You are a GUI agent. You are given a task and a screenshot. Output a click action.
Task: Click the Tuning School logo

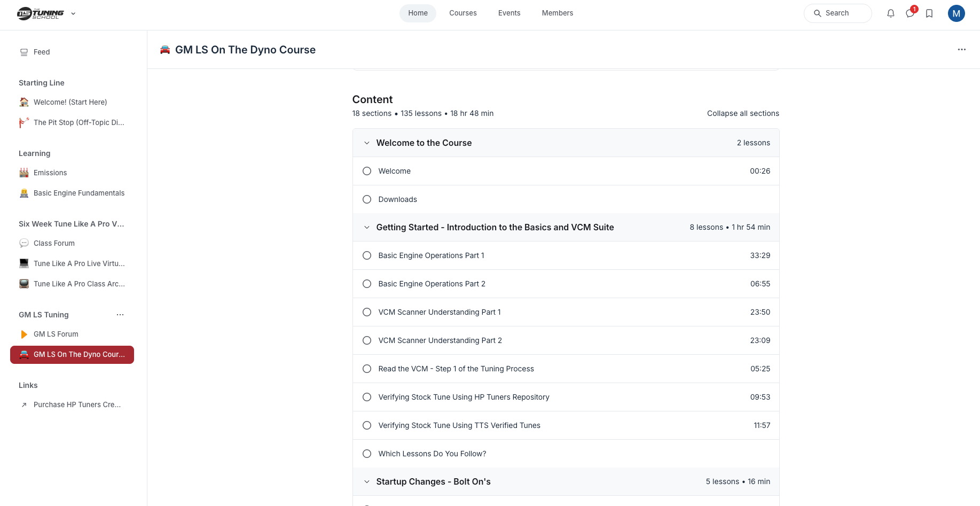click(x=41, y=13)
